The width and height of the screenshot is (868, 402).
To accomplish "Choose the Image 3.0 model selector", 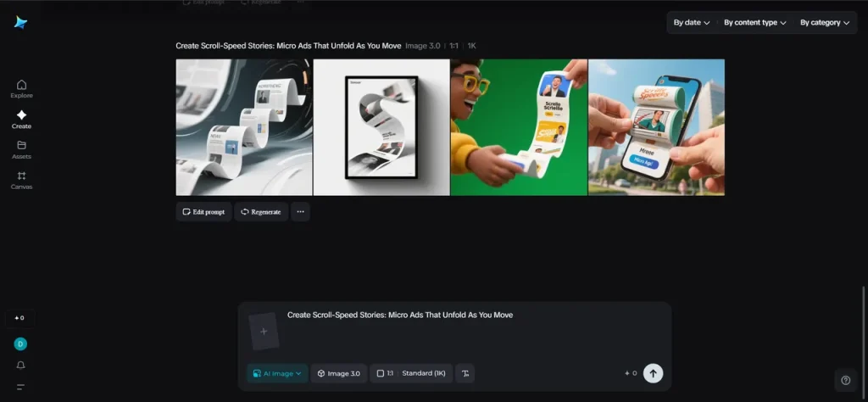I will [x=339, y=373].
